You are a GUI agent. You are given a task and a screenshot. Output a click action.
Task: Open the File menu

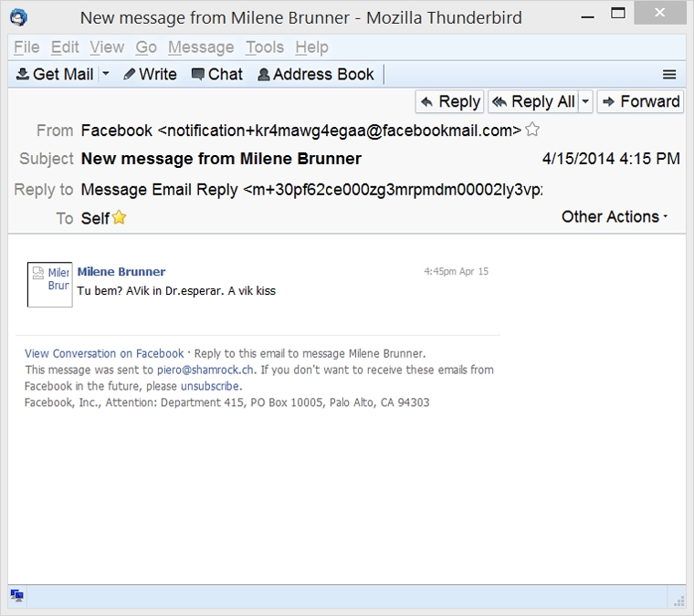(x=26, y=47)
